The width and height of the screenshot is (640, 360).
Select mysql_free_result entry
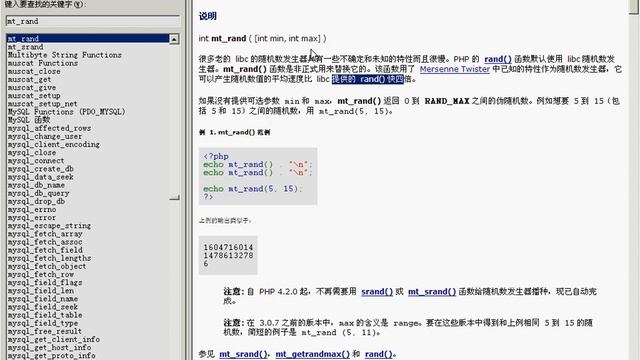click(45, 331)
